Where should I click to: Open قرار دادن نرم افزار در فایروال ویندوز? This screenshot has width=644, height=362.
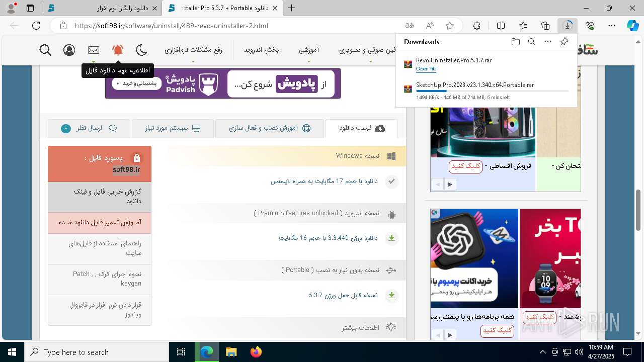100,310
